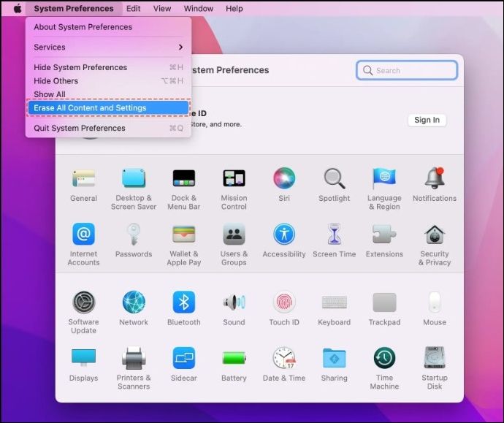This screenshot has height=423, width=504.
Task: Open the Apple menu
Action: [18, 9]
